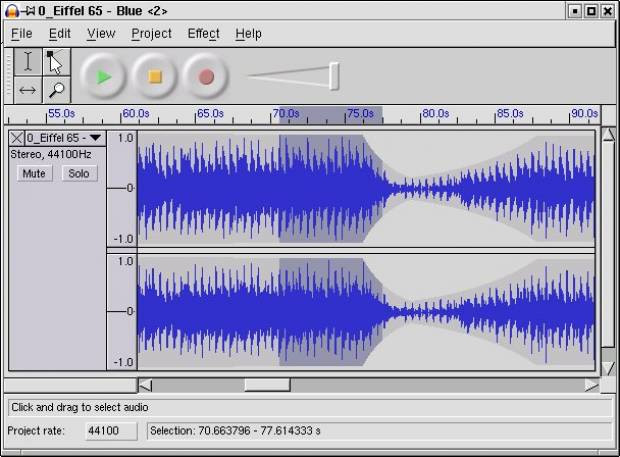Mute the 0_Eiffel 65 track
The height and width of the screenshot is (457, 620).
[34, 173]
